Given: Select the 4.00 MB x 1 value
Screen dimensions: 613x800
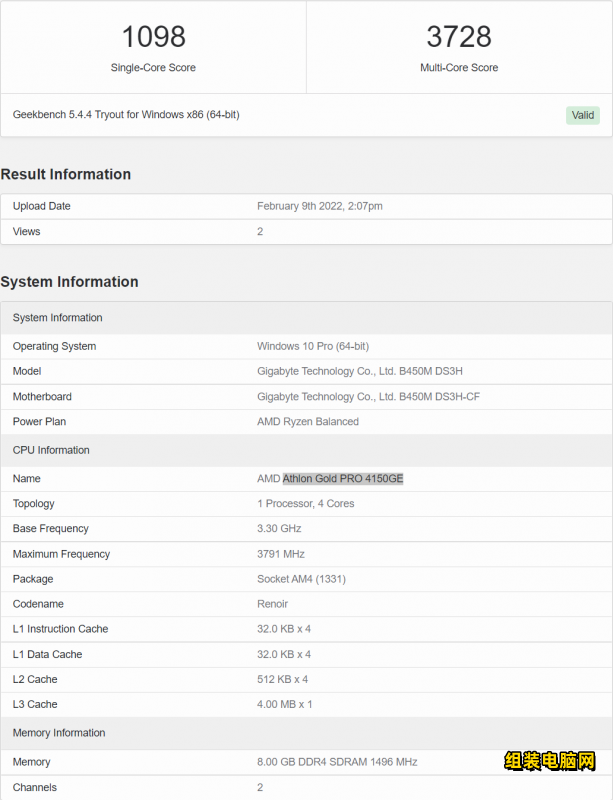Looking at the screenshot, I should pos(285,705).
